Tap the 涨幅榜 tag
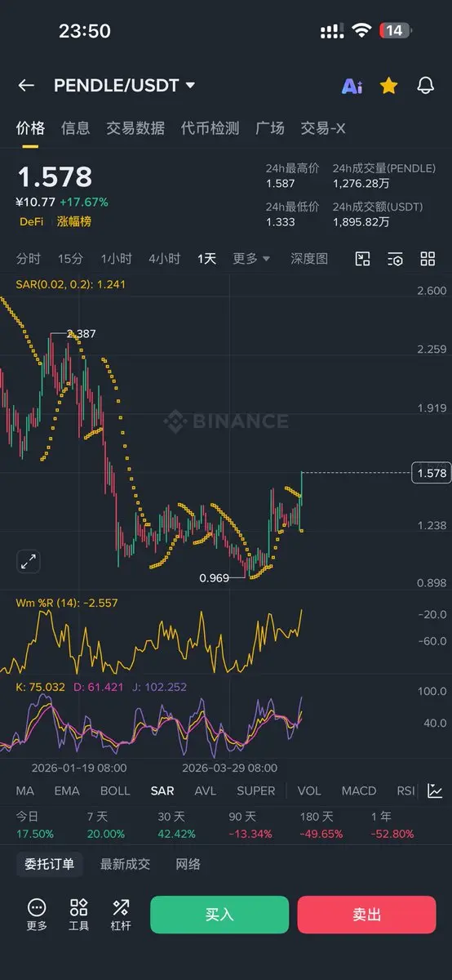Viewport: 452px width, 980px height. tap(74, 221)
